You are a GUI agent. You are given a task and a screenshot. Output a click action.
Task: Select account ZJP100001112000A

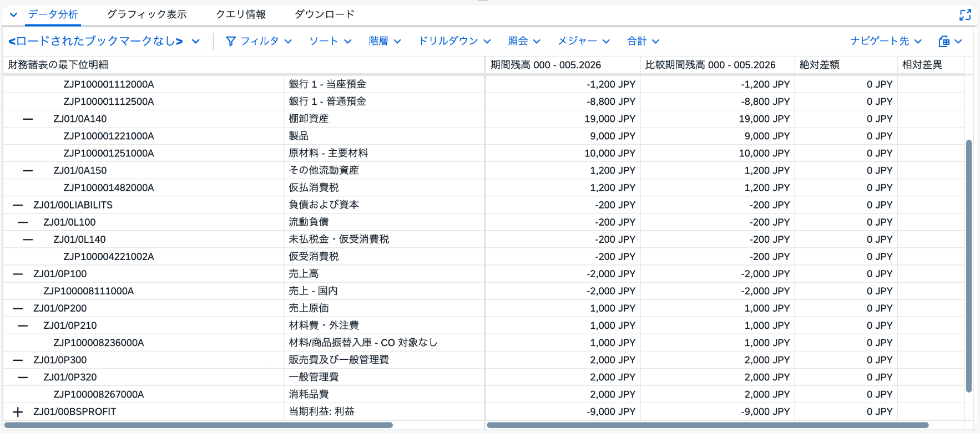[109, 84]
